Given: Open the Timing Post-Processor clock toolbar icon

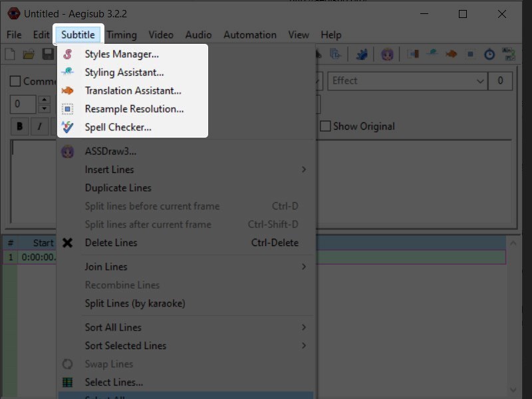Looking at the screenshot, I should click(489, 55).
